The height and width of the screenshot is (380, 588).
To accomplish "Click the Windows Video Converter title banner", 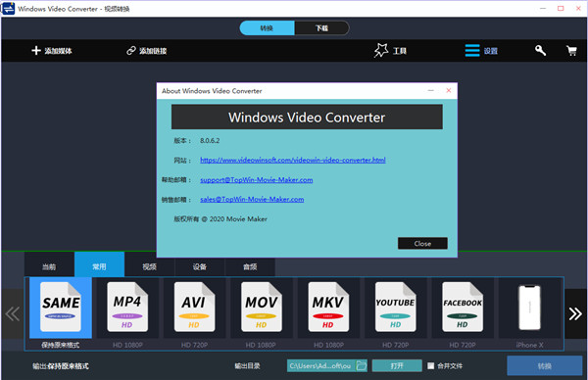I will [307, 118].
